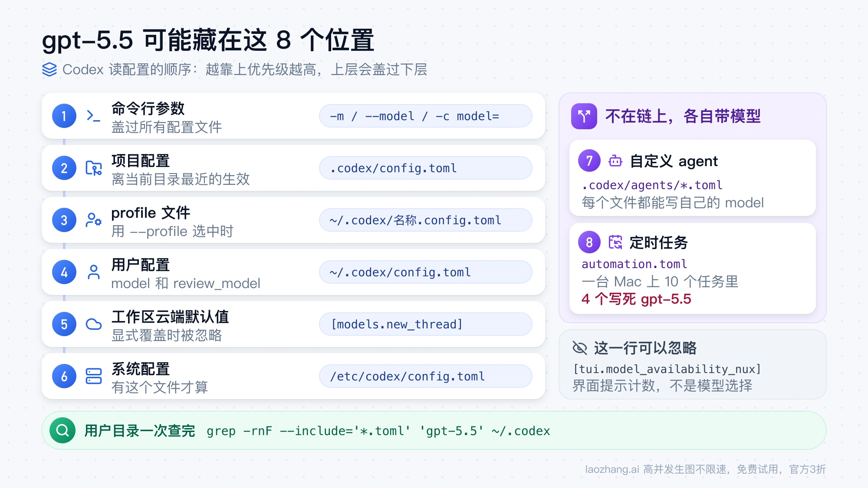Click the grep -rnF command text
Screen dimensions: 868x488
378,431
